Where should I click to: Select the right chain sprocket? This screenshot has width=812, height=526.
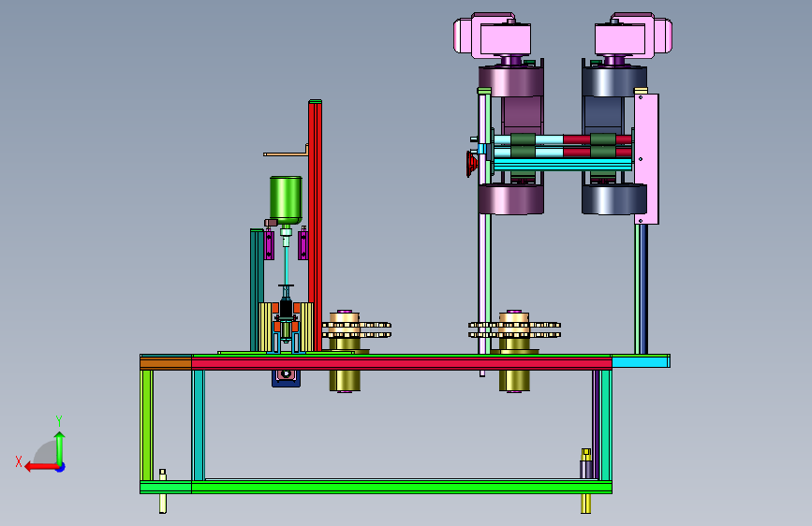[x=514, y=329]
